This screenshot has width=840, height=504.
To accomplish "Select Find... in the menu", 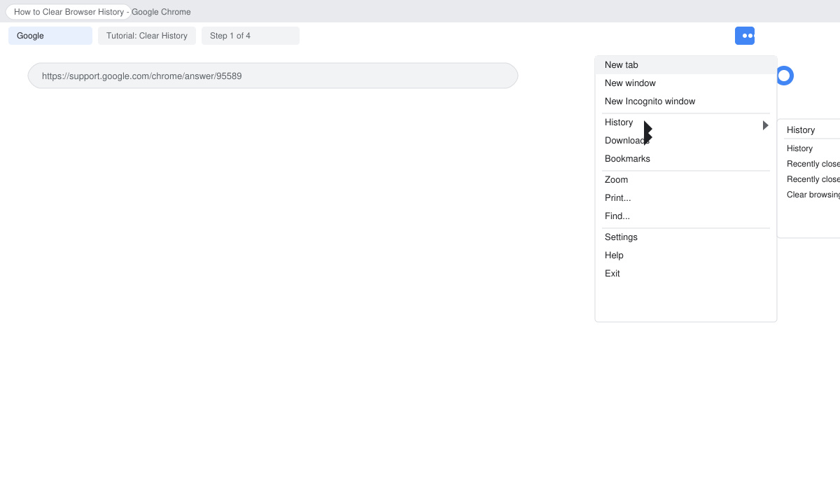I will 686,216.
